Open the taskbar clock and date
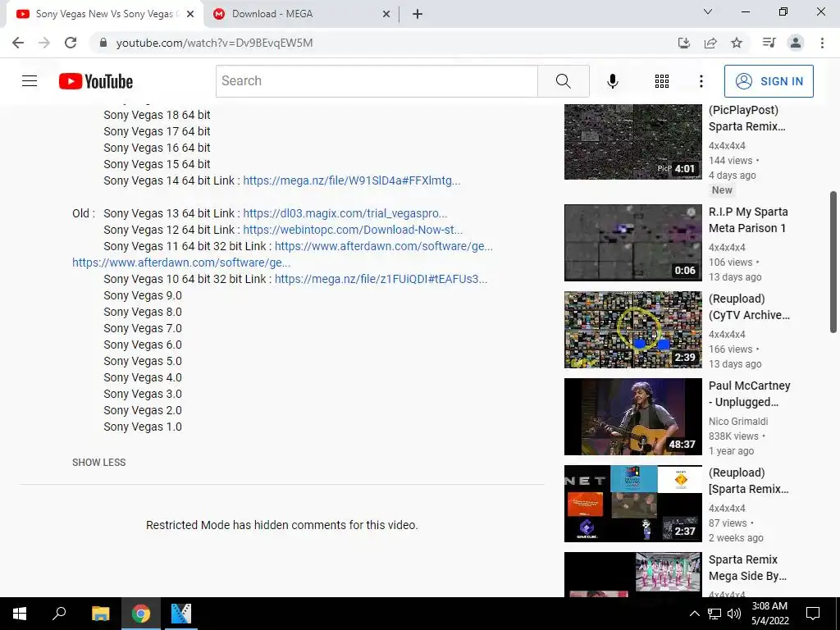This screenshot has height=630, width=840. pyautogui.click(x=769, y=614)
